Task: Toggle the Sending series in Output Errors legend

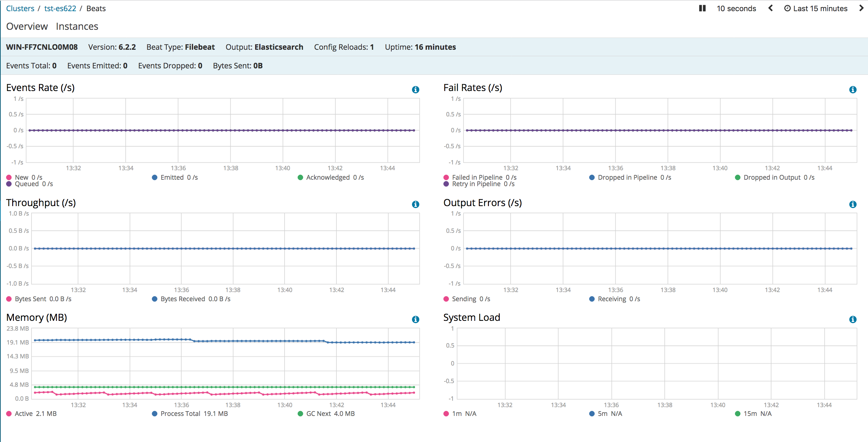Action: tap(467, 299)
